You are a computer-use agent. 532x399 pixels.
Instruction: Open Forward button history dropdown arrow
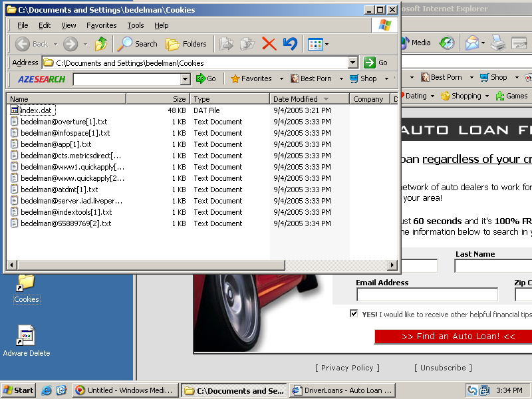[x=86, y=44]
